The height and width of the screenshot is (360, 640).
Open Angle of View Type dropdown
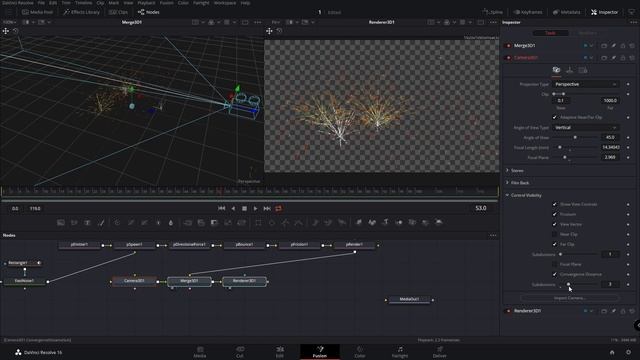586,128
